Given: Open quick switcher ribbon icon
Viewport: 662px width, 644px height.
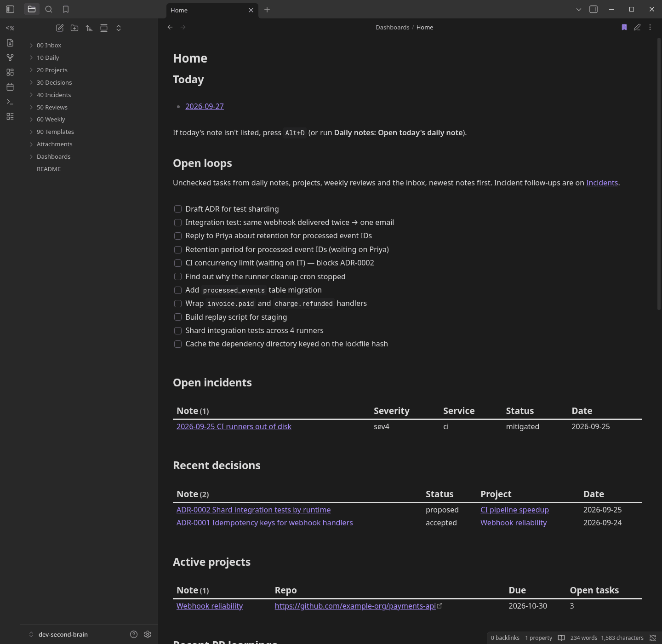Looking at the screenshot, I should pyautogui.click(x=10, y=43).
